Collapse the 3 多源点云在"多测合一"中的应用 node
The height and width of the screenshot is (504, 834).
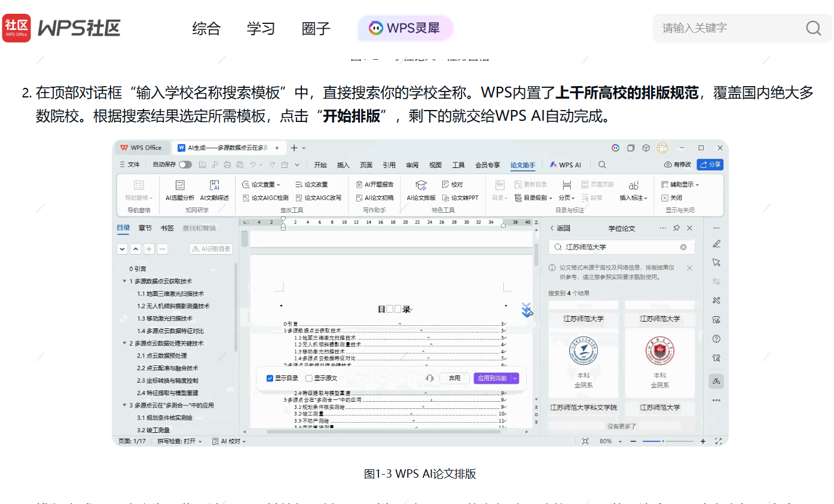coord(124,405)
